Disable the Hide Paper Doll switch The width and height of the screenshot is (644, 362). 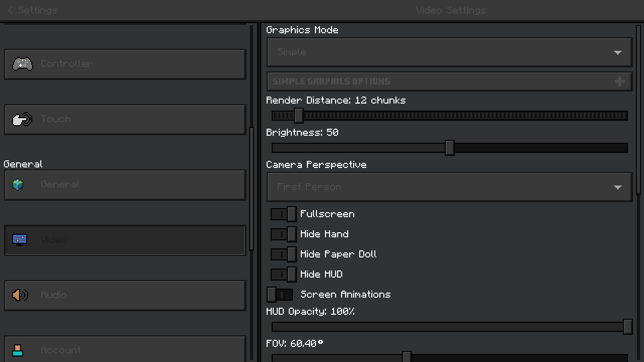point(283,254)
